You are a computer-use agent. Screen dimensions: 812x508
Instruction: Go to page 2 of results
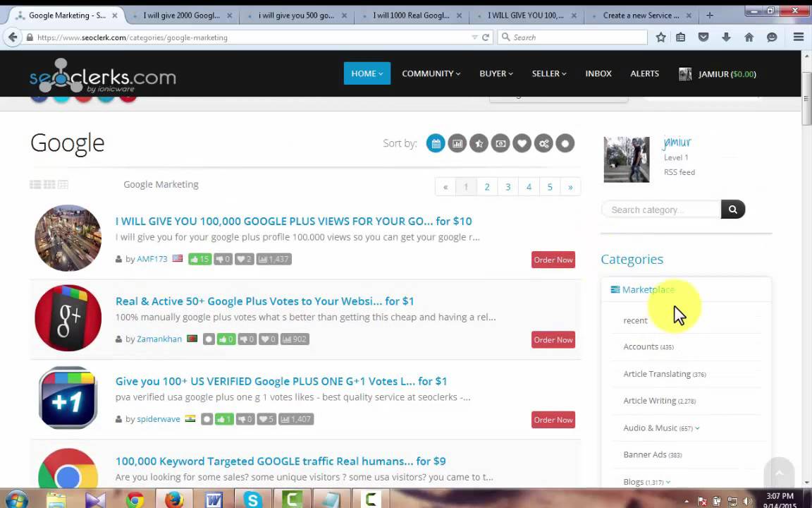pos(487,187)
